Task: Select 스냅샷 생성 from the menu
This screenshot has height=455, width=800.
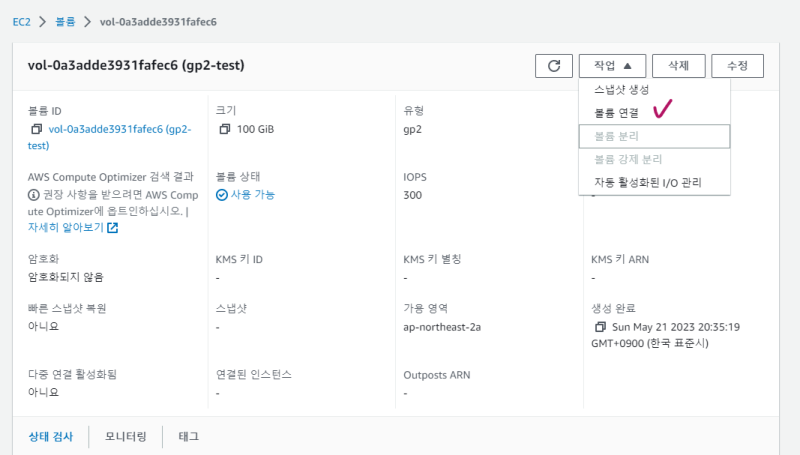Action: coord(621,90)
